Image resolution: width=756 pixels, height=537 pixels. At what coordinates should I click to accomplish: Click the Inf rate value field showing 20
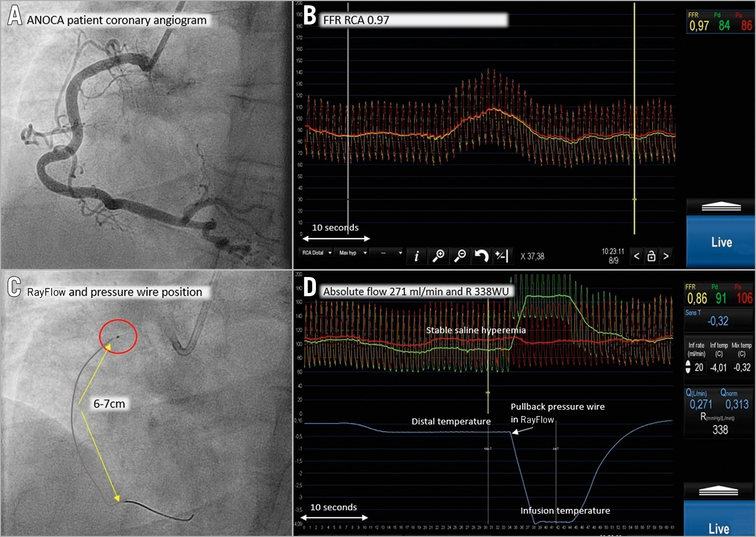[699, 368]
